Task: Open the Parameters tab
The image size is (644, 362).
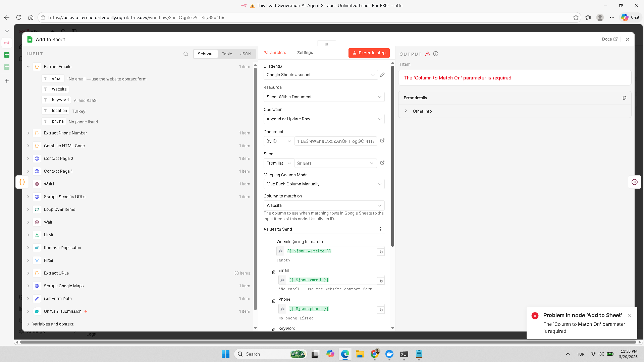Action: click(275, 53)
